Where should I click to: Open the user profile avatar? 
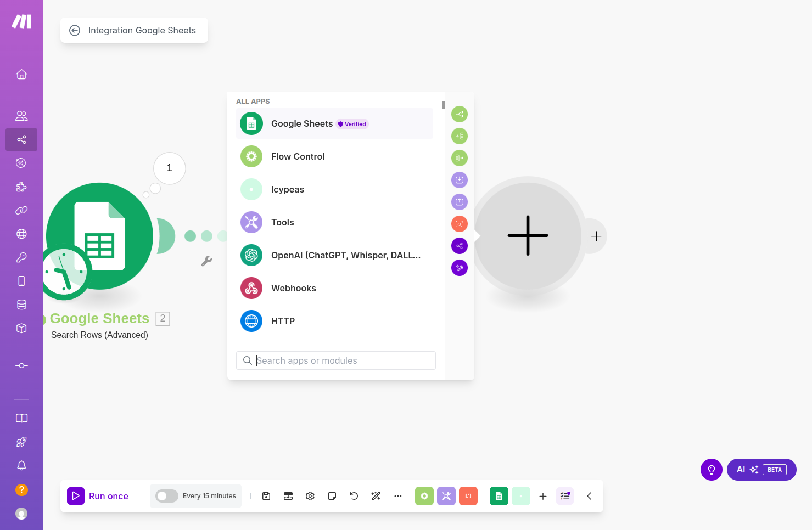(x=21, y=514)
